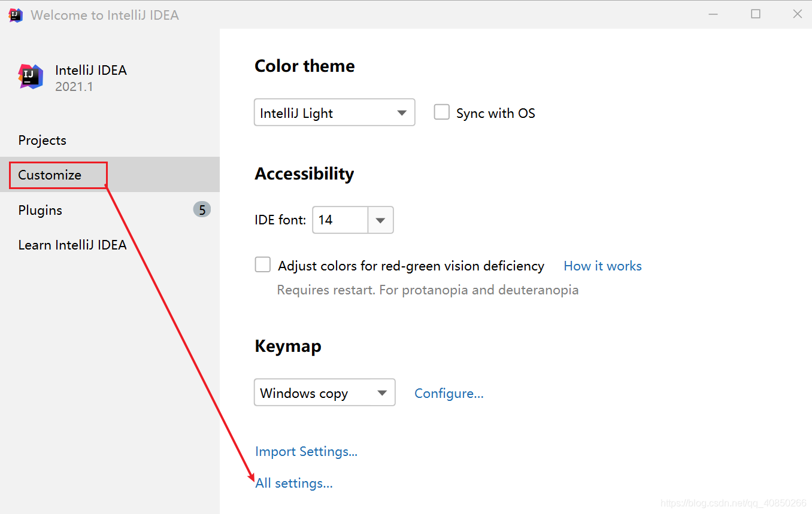Click Import Settings... link
Image resolution: width=812 pixels, height=514 pixels.
pyautogui.click(x=306, y=451)
